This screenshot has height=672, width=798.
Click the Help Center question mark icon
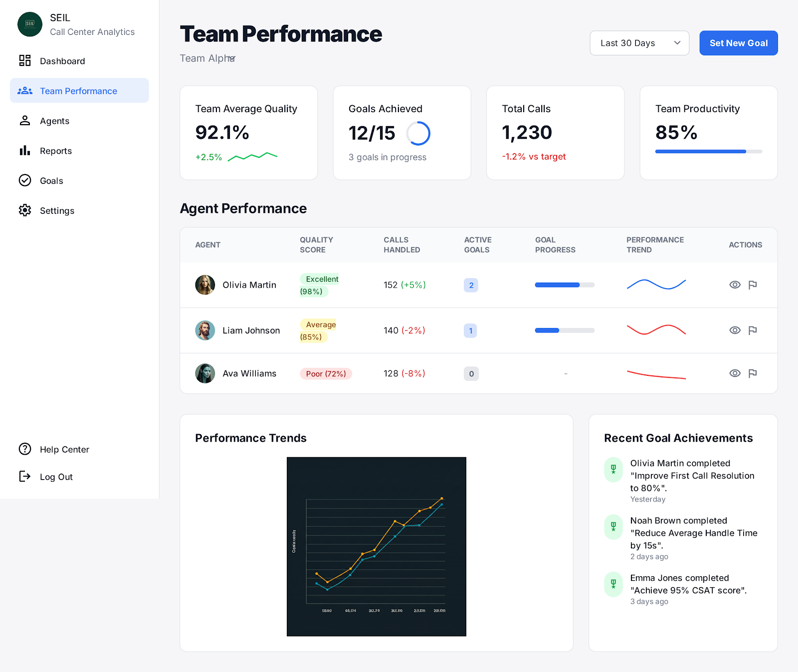[x=25, y=449]
